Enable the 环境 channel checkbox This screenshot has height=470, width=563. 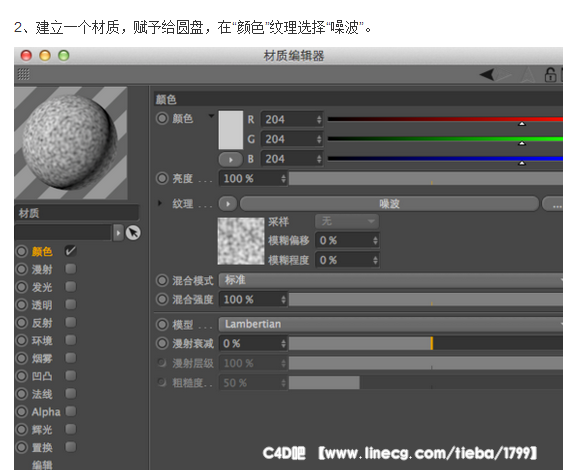pos(70,340)
